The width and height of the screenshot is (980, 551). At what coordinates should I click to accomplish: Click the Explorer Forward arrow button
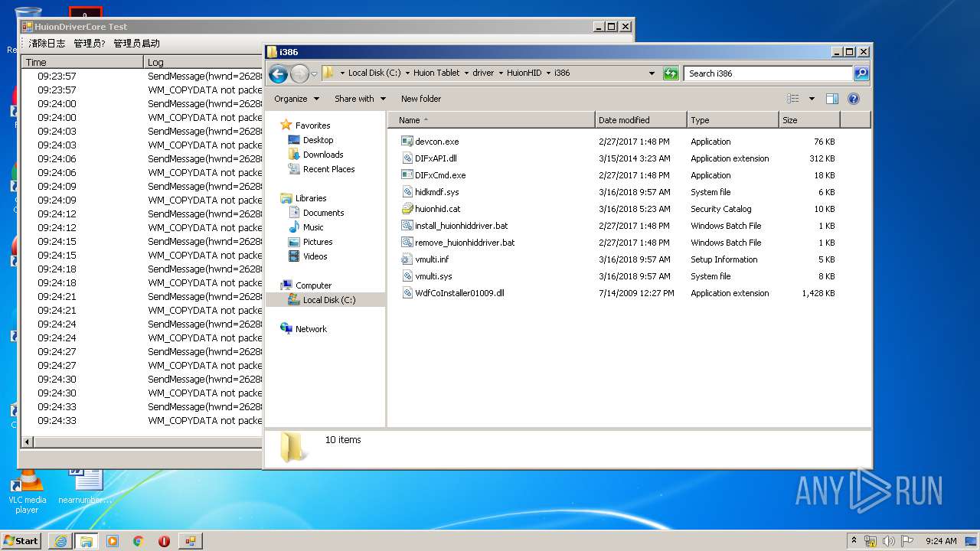click(299, 73)
